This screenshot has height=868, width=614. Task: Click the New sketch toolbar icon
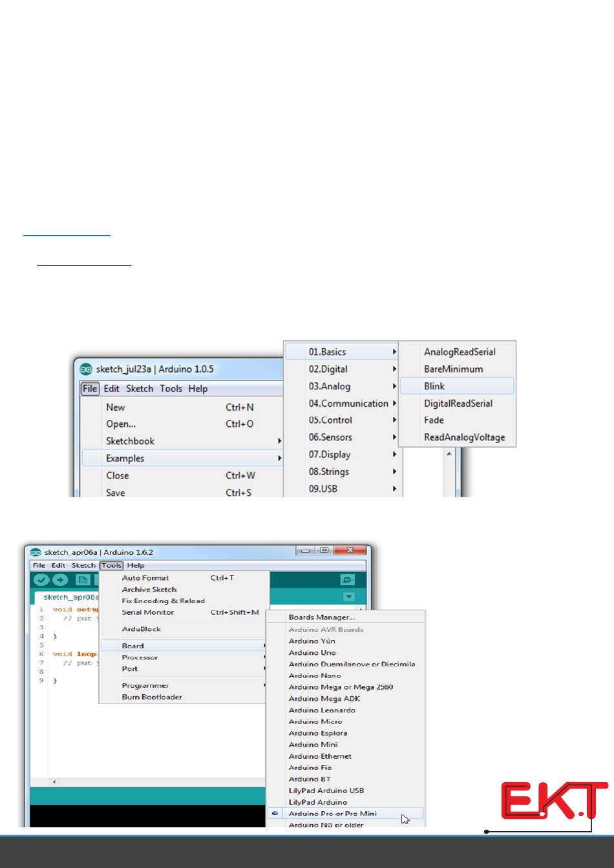tap(83, 580)
